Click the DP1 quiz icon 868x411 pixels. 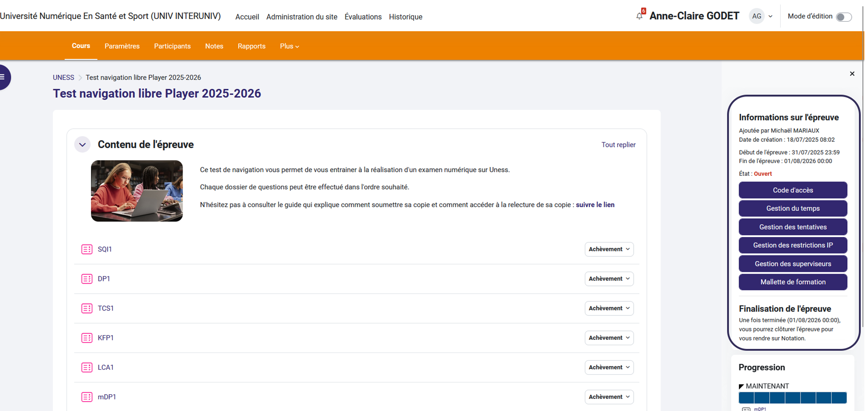click(x=87, y=279)
